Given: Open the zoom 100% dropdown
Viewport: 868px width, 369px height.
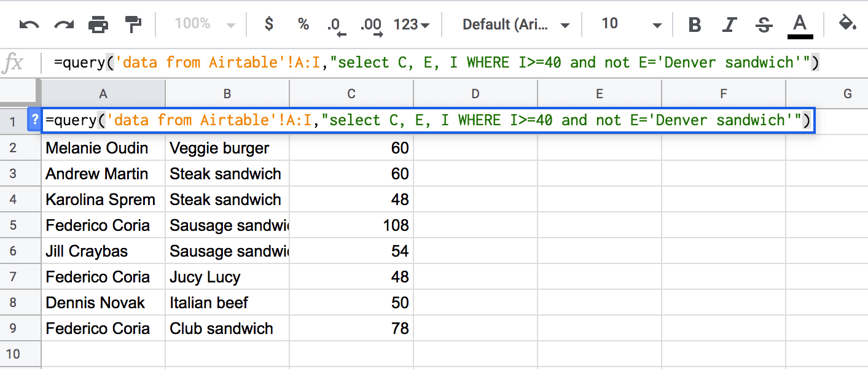Looking at the screenshot, I should tap(205, 25).
